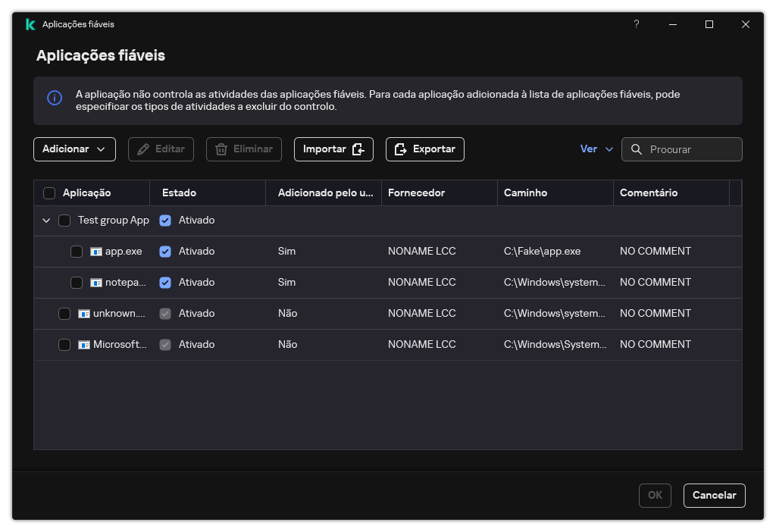Open the Ver view menu
Viewport: 776px width, 532px height.
point(596,149)
